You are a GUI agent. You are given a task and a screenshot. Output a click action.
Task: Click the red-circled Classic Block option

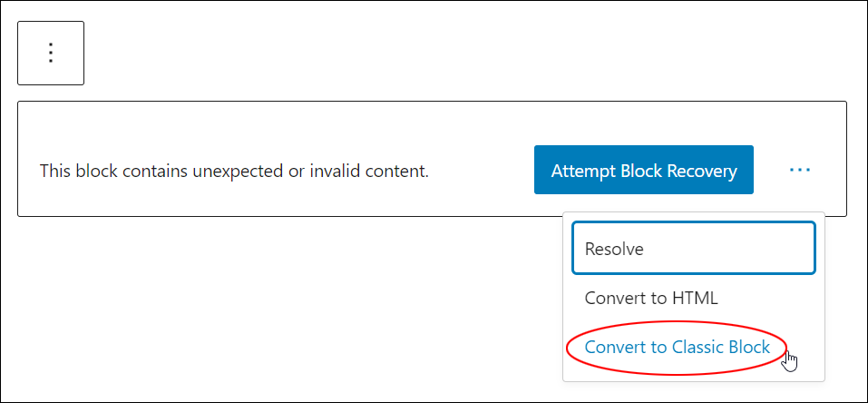click(677, 347)
